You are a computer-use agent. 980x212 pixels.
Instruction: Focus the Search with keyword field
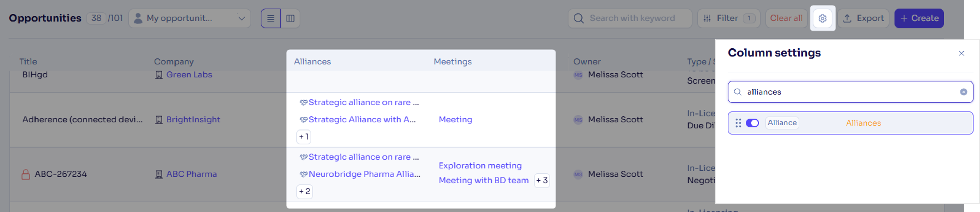[632, 18]
